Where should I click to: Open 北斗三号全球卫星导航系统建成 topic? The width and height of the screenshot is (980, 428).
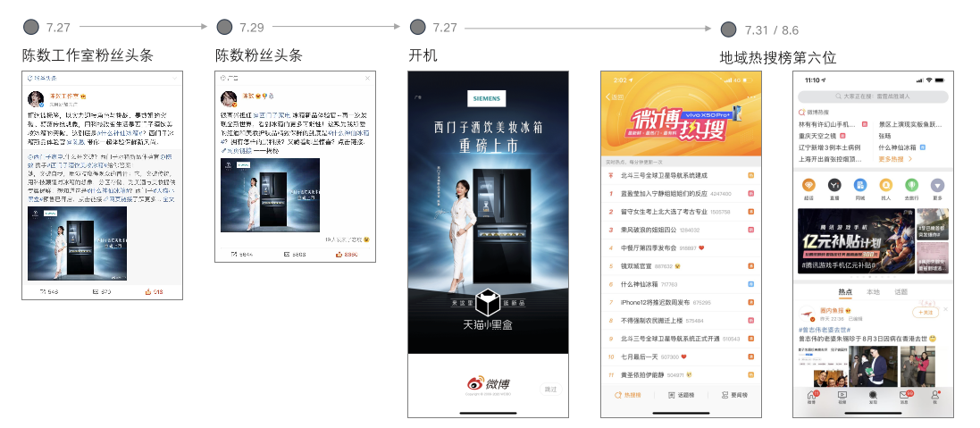point(682,175)
